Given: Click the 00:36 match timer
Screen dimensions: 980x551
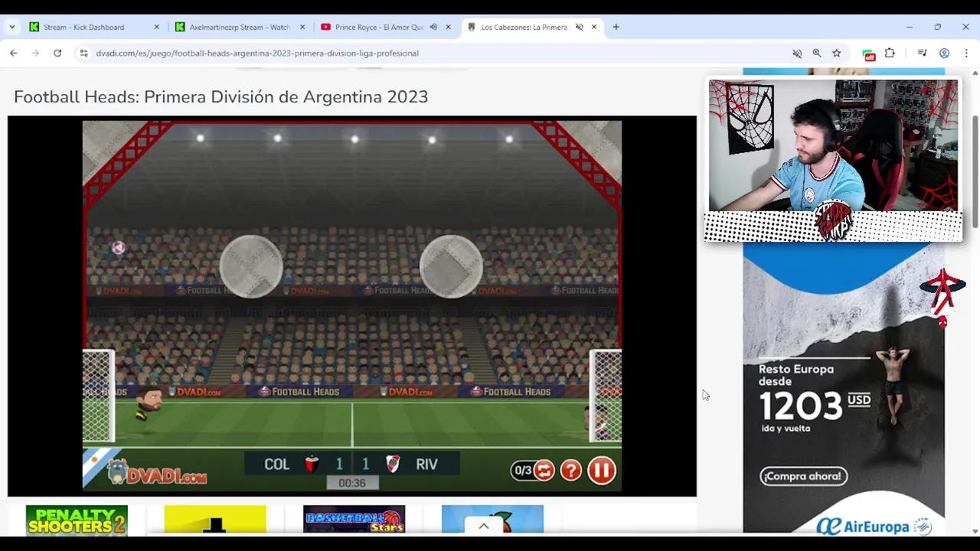Looking at the screenshot, I should pyautogui.click(x=352, y=483).
